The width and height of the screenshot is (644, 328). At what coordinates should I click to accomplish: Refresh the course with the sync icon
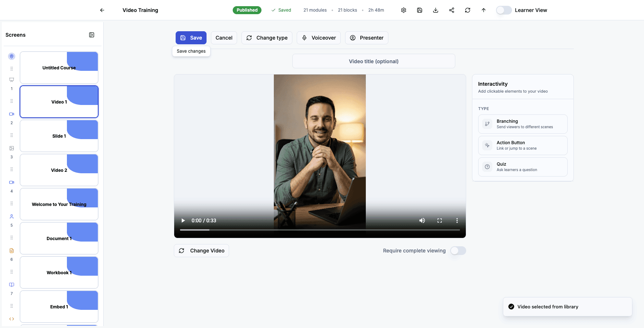point(467,10)
